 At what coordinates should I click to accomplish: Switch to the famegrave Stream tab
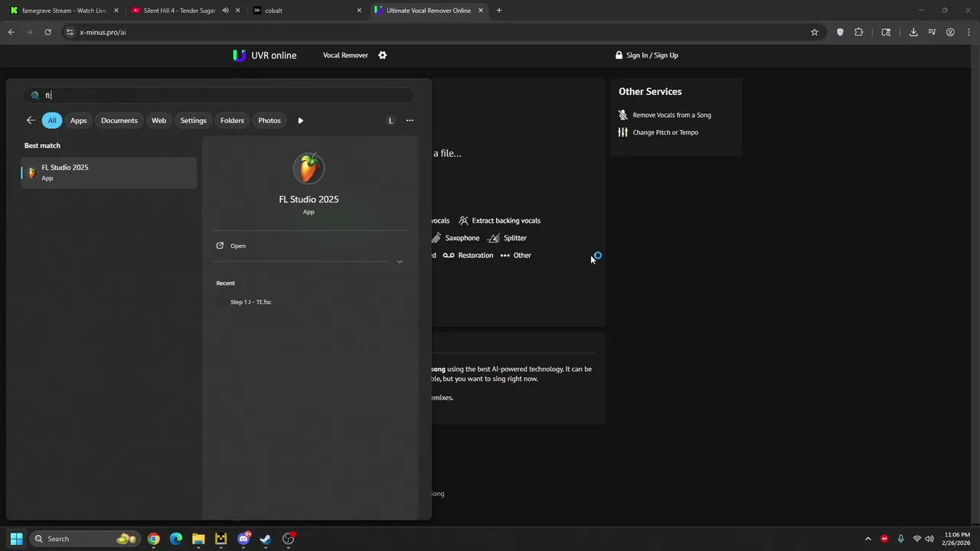coord(64,11)
